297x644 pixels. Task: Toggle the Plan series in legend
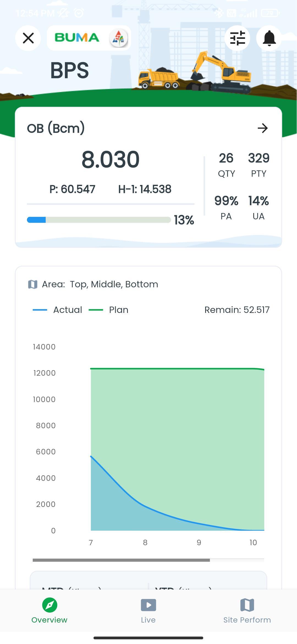tap(109, 310)
